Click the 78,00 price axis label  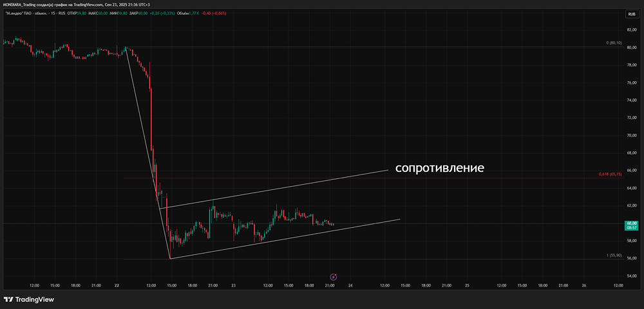pos(631,65)
